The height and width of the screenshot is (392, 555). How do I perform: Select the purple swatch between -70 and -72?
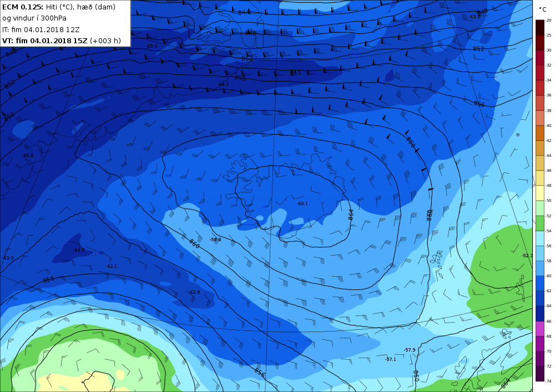click(540, 359)
